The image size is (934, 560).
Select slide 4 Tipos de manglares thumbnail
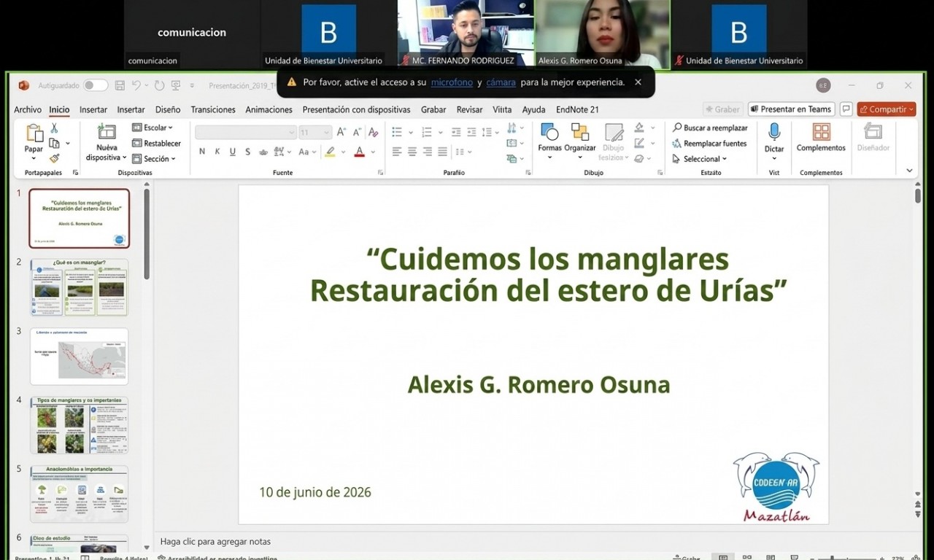coord(79,425)
